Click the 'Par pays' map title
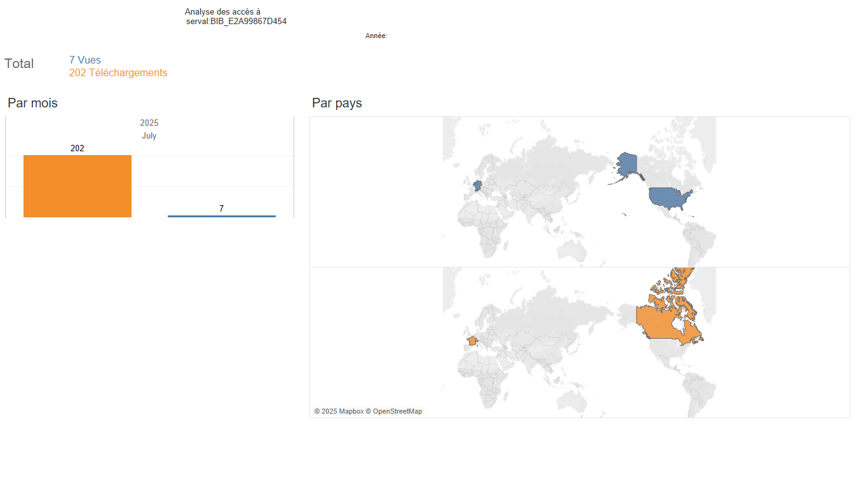This screenshot has height=488, width=868. click(337, 103)
